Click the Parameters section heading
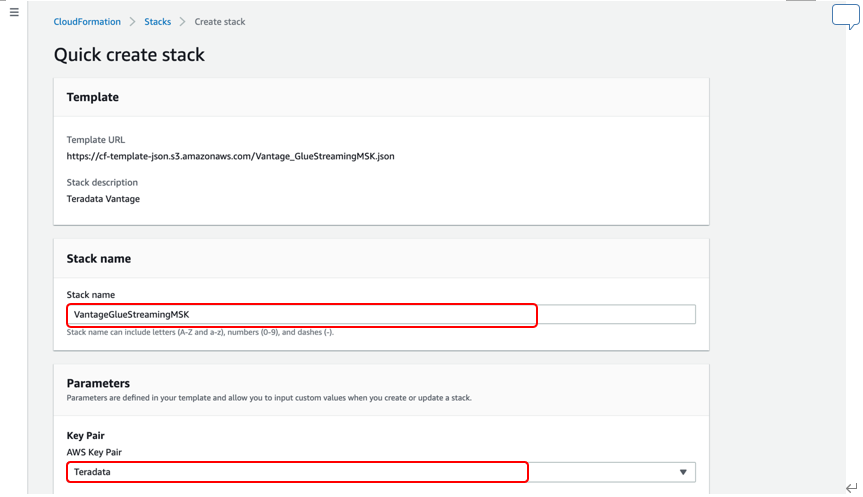 [x=98, y=383]
